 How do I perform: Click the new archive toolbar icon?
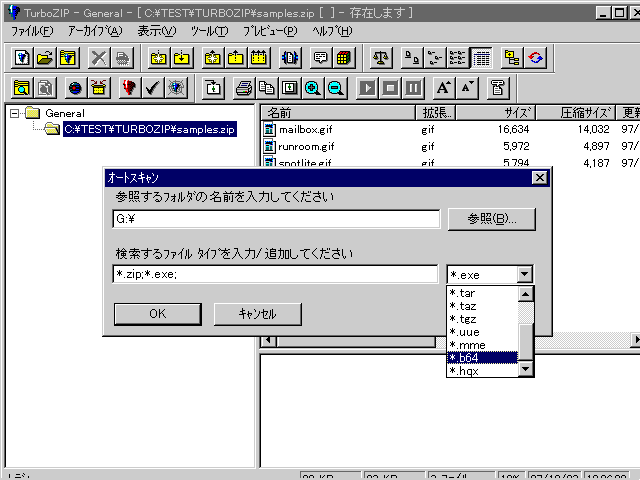coord(22,58)
